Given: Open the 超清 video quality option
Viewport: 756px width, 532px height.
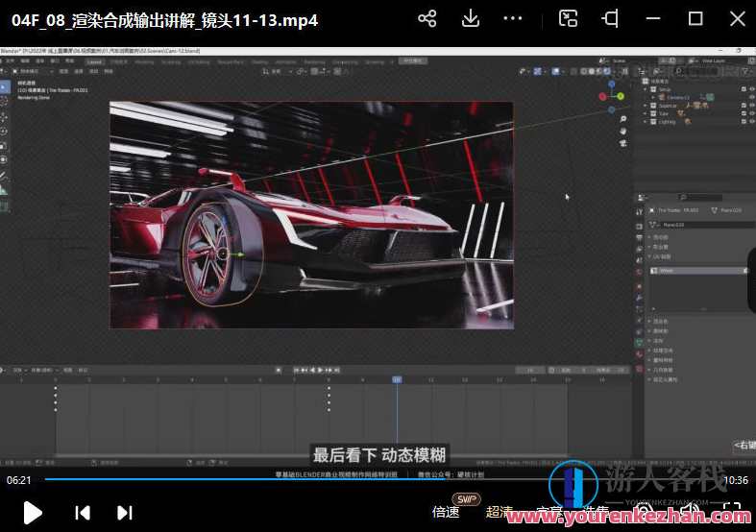Looking at the screenshot, I should click(x=499, y=512).
